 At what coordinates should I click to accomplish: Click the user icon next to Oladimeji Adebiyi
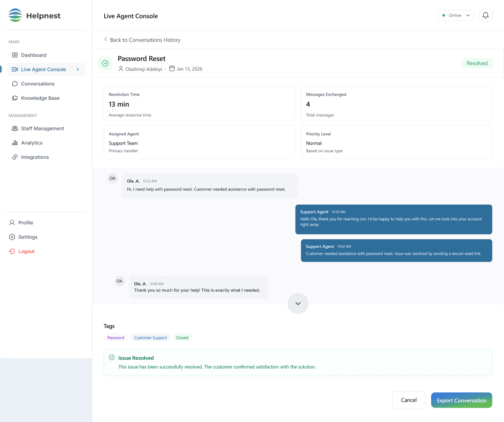coord(121,69)
